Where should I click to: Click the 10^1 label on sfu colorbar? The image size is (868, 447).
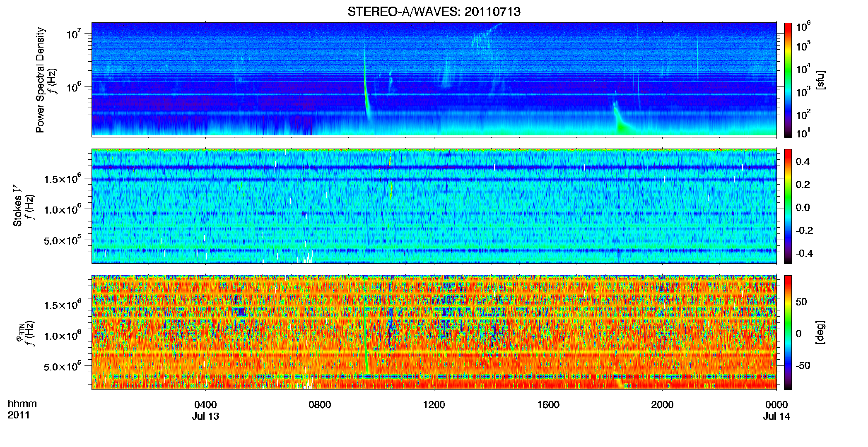pyautogui.click(x=803, y=133)
